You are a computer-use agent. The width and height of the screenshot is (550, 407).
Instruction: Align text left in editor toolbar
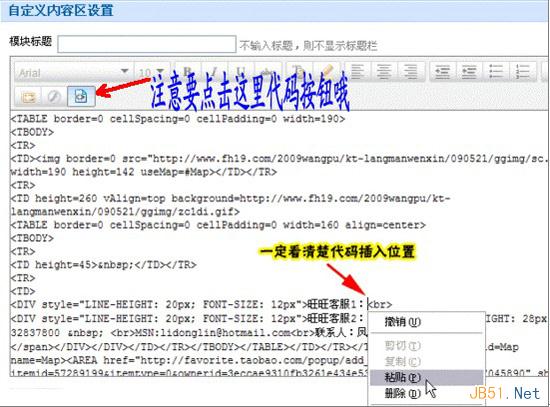[357, 72]
